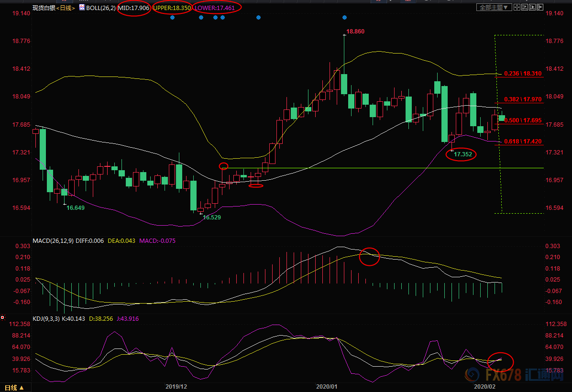Click the dotted grid icon beside 全部主题

tap(518, 7)
